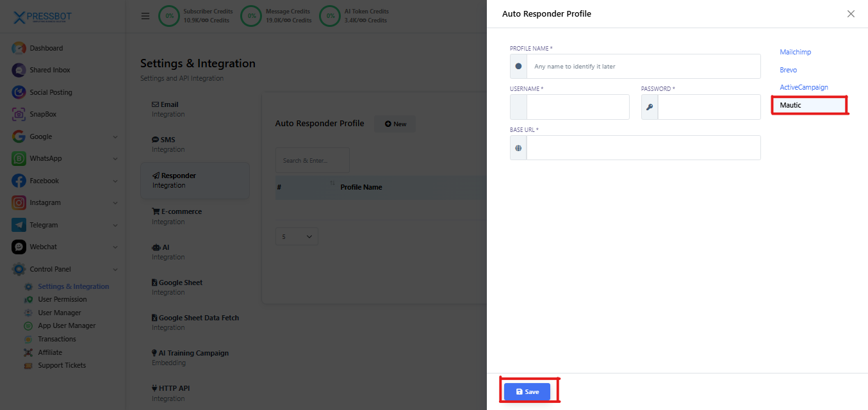The image size is (868, 410).
Task: Click the Support Tickets icon
Action: 28,366
